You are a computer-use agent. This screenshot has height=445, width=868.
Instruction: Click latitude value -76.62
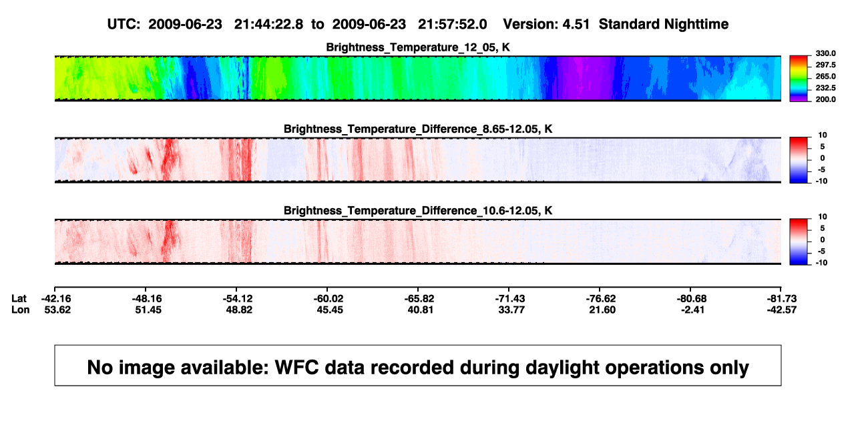click(x=601, y=298)
